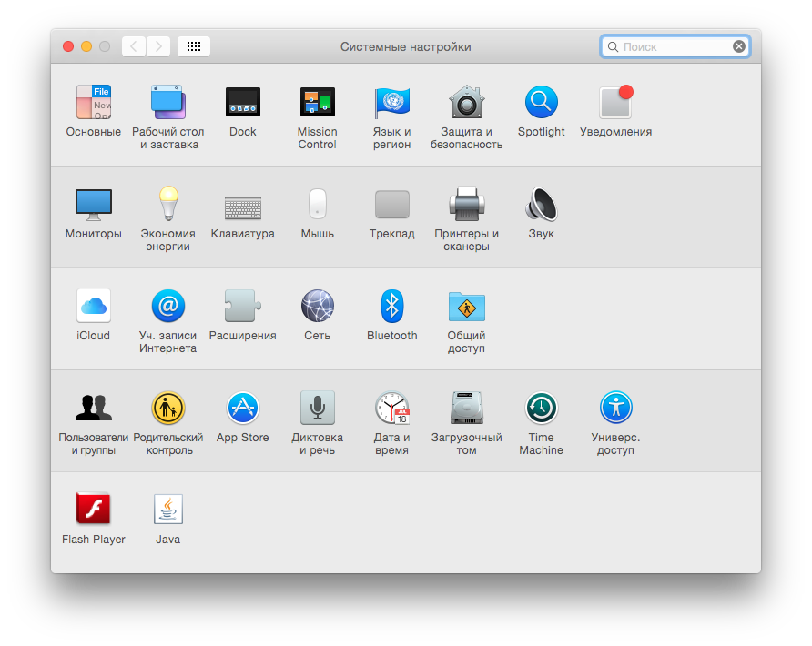The image size is (812, 646).
Task: Click the show all grid button
Action: coord(194,46)
